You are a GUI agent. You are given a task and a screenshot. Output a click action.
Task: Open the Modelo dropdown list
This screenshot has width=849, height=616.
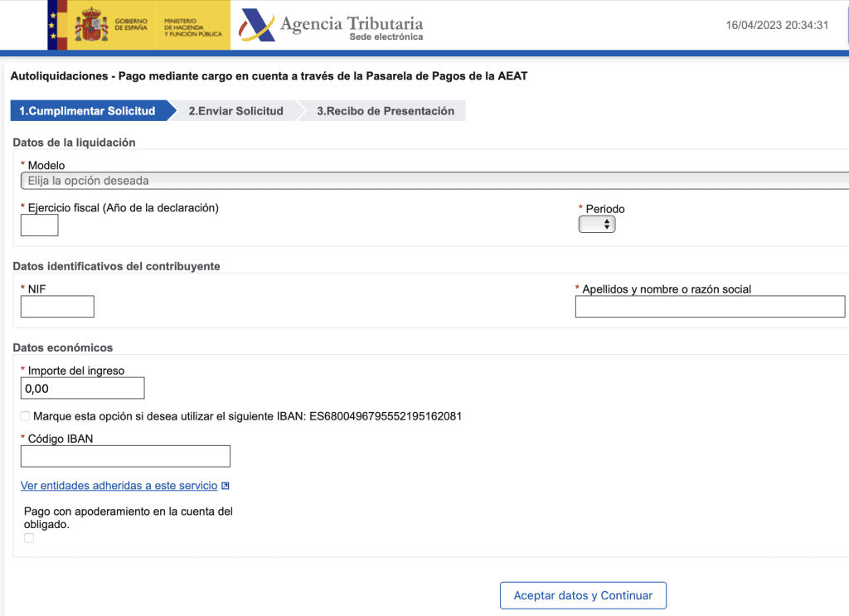[434, 181]
